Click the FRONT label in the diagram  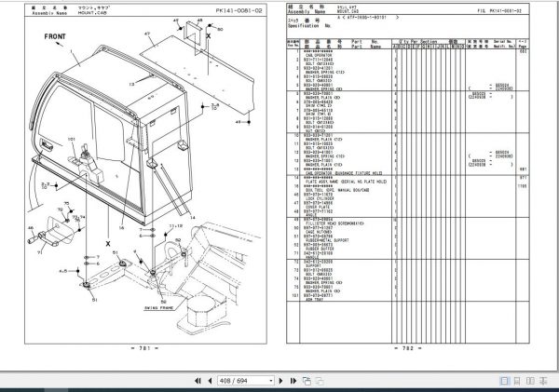pos(55,36)
